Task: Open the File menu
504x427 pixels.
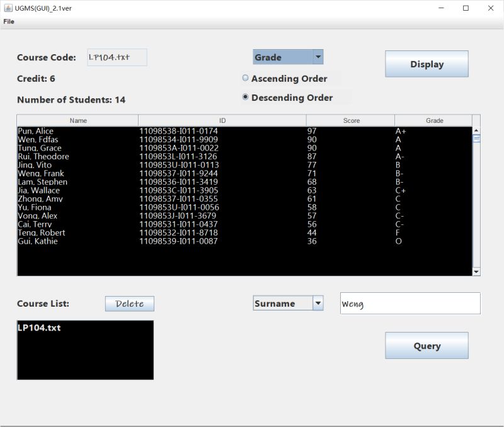Action: [9, 21]
